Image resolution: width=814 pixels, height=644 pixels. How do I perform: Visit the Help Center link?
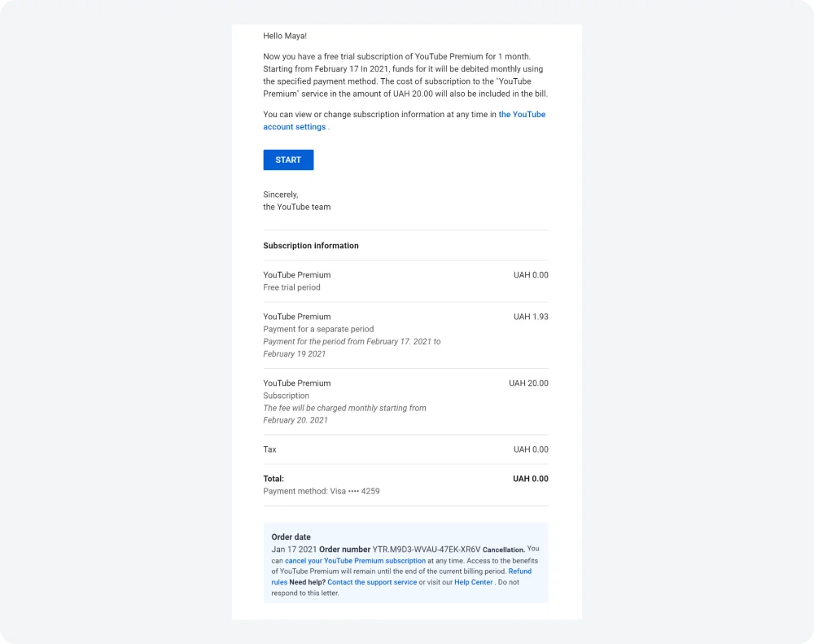pos(473,582)
